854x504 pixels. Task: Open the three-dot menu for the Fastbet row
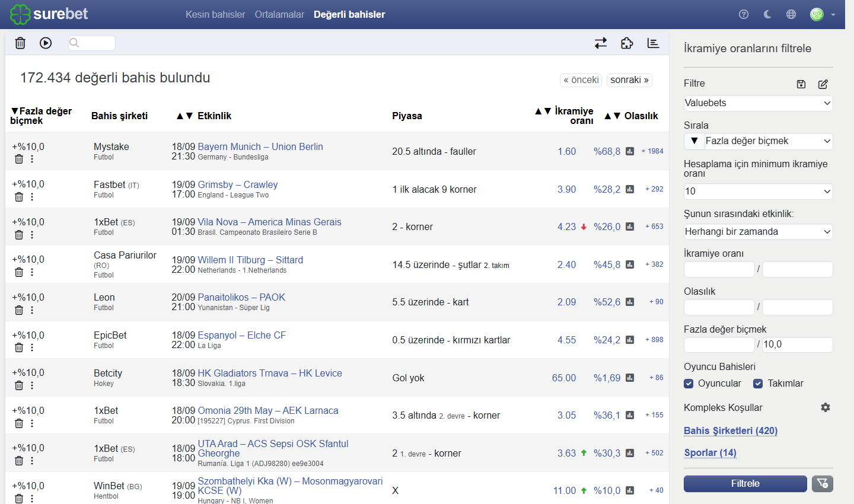[32, 197]
